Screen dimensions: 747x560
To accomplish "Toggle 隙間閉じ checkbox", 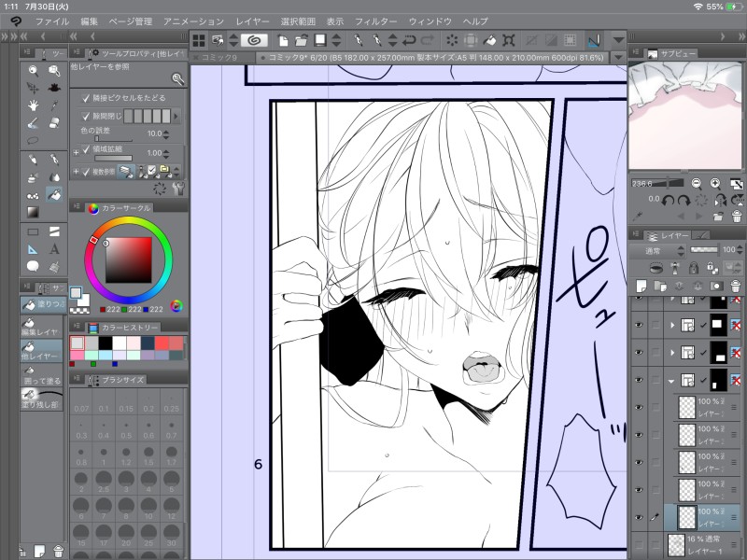I will (x=85, y=116).
